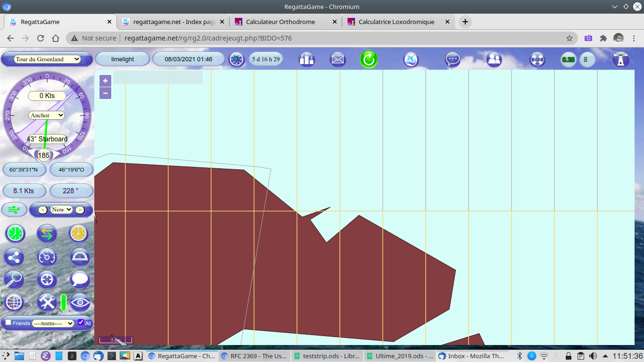Open the mail envelope icon

338,59
